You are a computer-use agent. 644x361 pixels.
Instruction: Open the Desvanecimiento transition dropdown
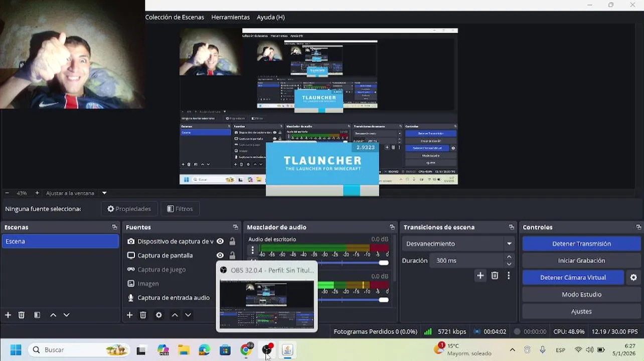[458, 244]
